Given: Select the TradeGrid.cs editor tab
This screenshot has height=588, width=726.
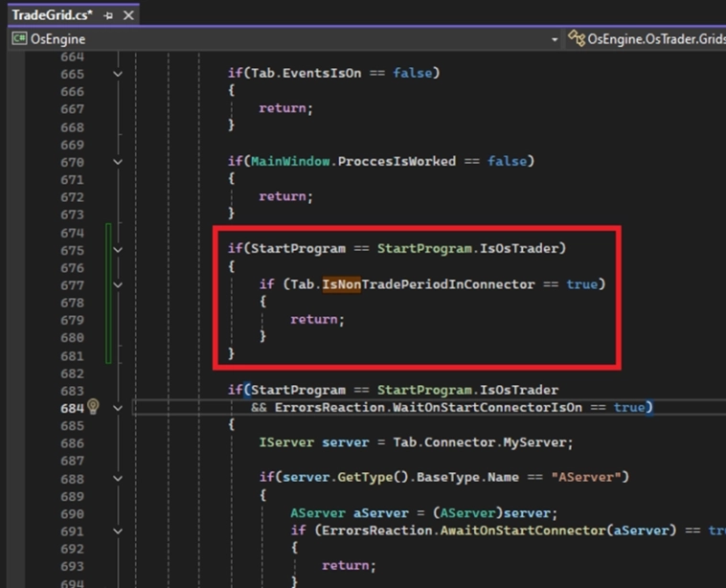Looking at the screenshot, I should (x=51, y=15).
